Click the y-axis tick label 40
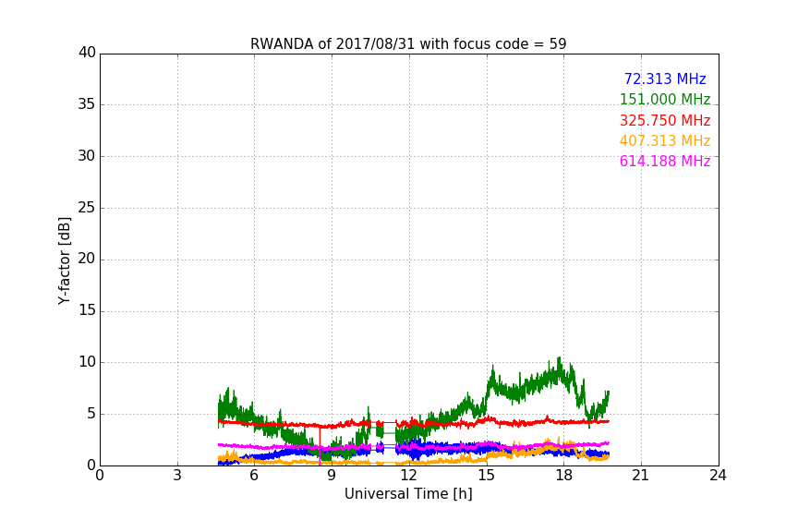This screenshot has height=532, width=798. pos(87,53)
